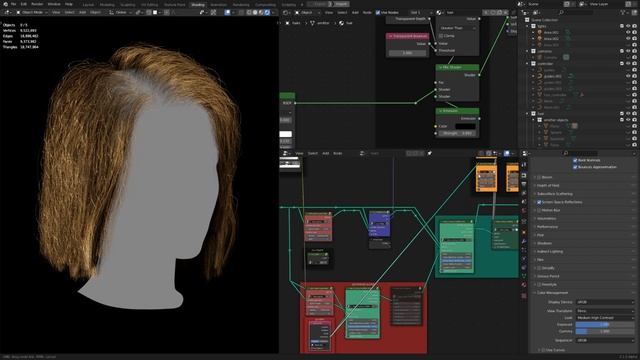Click Blender logo icon
This screenshot has width=640, height=360.
click(x=5, y=4)
